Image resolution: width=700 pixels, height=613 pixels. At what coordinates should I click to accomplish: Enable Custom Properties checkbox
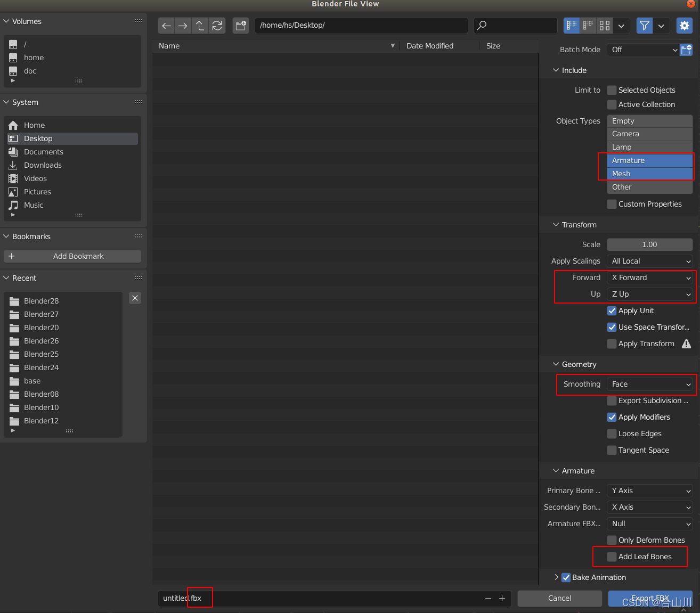click(612, 205)
